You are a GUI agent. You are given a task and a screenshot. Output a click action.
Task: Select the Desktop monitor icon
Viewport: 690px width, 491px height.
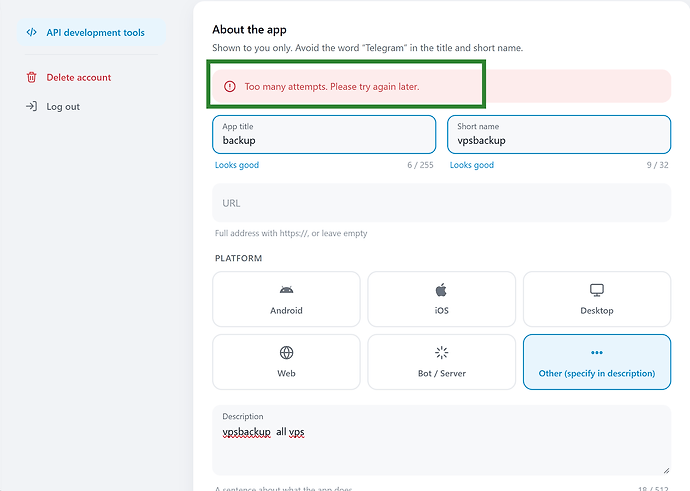tap(597, 290)
